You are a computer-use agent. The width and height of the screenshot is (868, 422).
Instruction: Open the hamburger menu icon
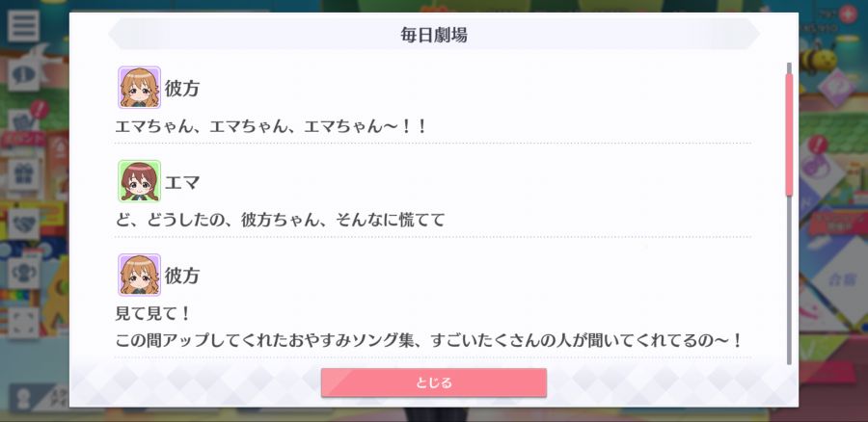23,26
